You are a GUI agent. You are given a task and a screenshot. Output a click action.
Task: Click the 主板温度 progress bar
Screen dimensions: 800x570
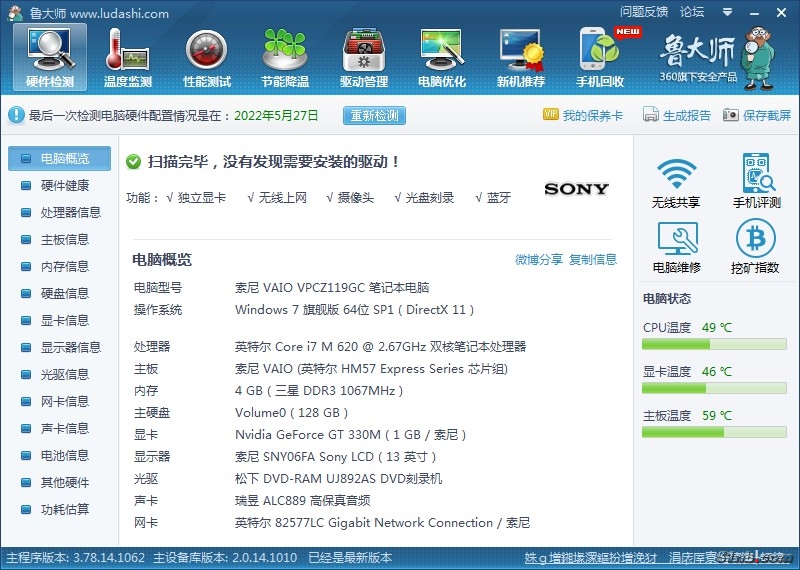point(714,432)
